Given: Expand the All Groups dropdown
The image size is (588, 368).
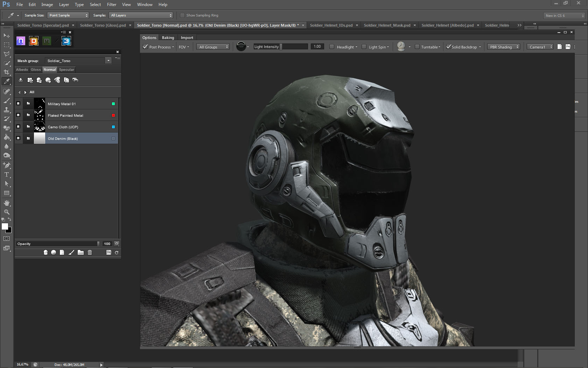Looking at the screenshot, I should [213, 47].
